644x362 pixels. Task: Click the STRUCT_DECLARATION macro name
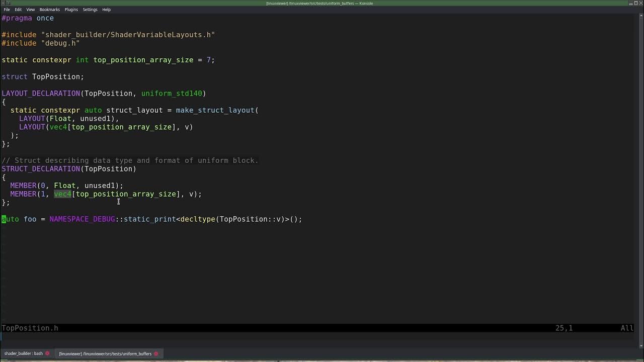tap(41, 169)
